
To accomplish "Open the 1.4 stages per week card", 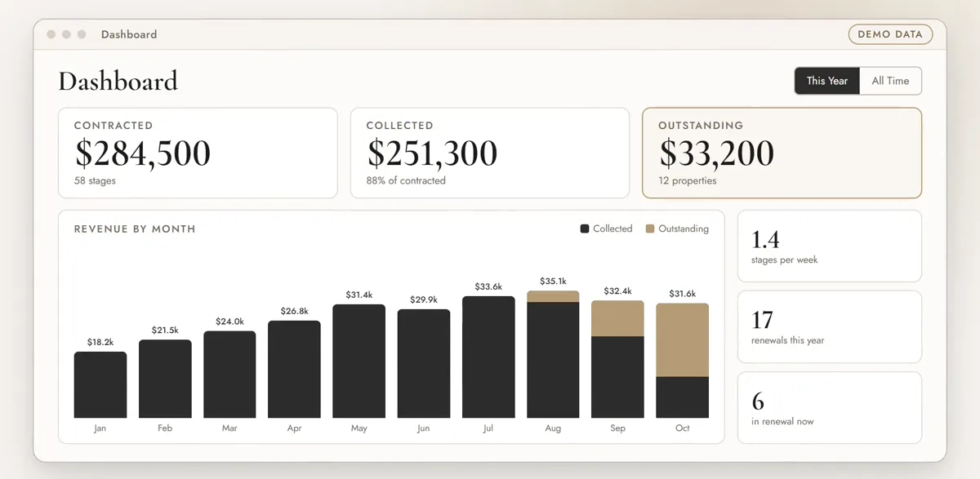I will pyautogui.click(x=830, y=246).
